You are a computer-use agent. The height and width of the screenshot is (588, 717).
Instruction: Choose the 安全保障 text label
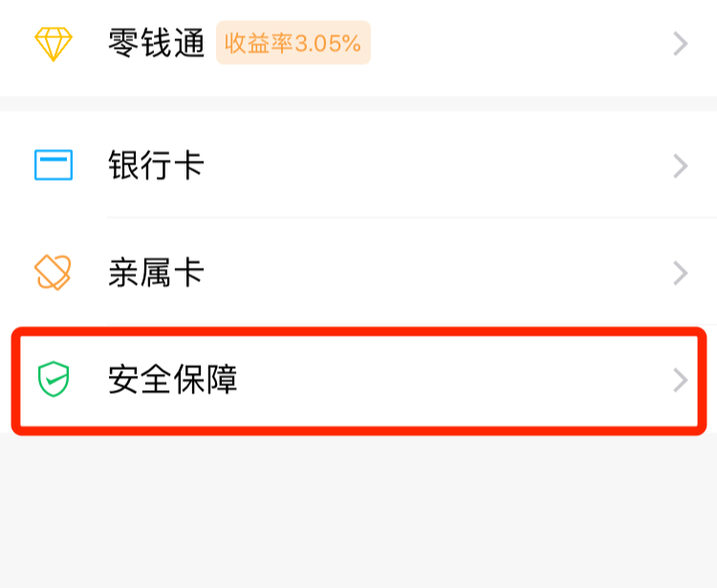[x=173, y=381]
